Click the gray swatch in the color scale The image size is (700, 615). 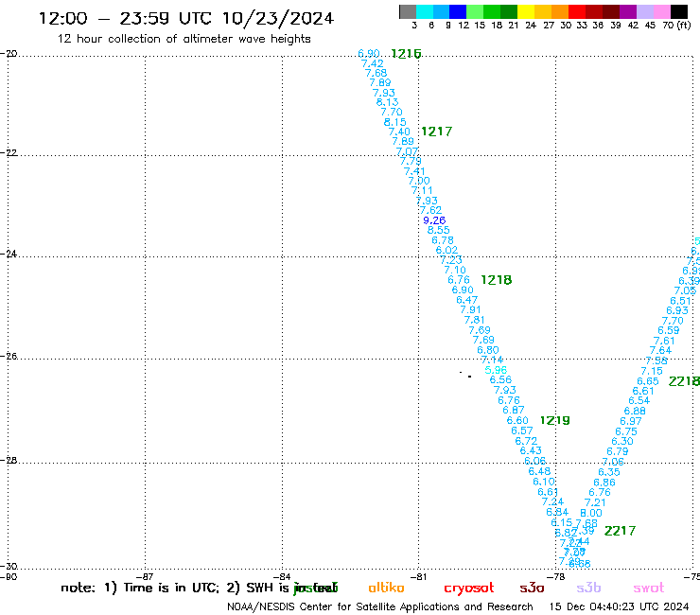tap(408, 11)
